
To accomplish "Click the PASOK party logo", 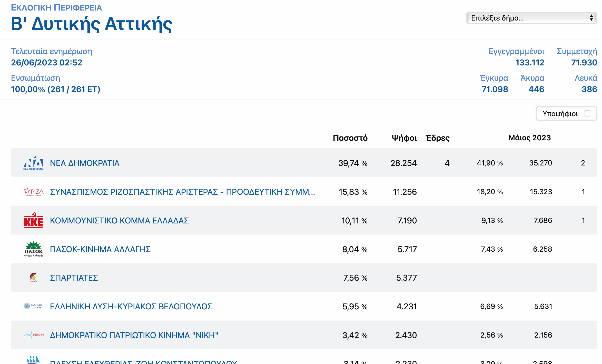I will [x=33, y=249].
